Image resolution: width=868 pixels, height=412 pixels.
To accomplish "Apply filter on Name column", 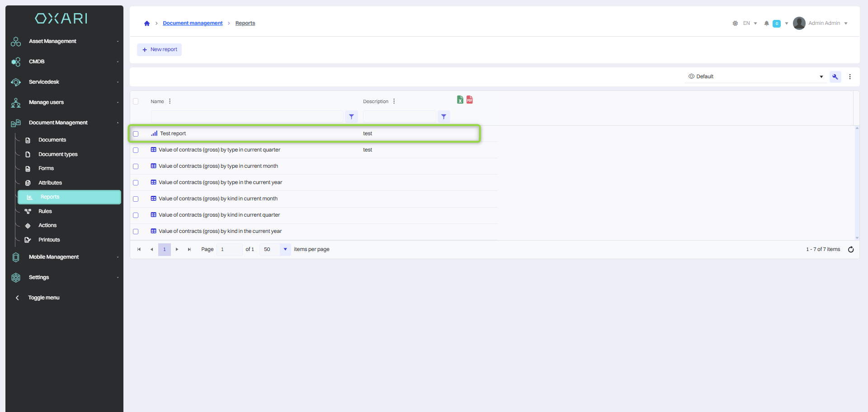I will click(x=351, y=117).
